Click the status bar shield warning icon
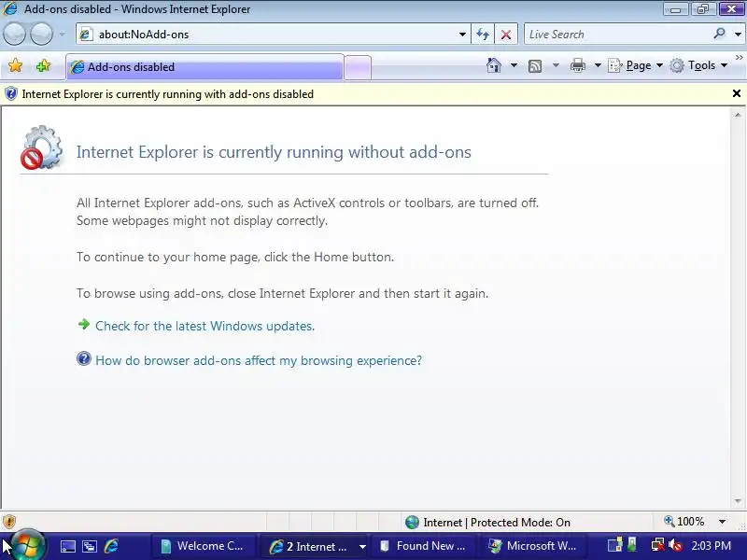This screenshot has height=560, width=747. 9,522
